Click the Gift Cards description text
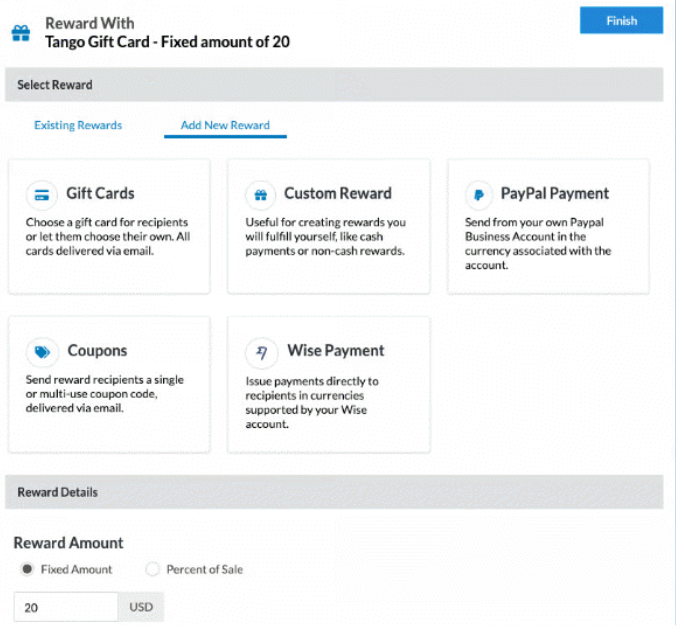The height and width of the screenshot is (625, 676). (x=108, y=236)
